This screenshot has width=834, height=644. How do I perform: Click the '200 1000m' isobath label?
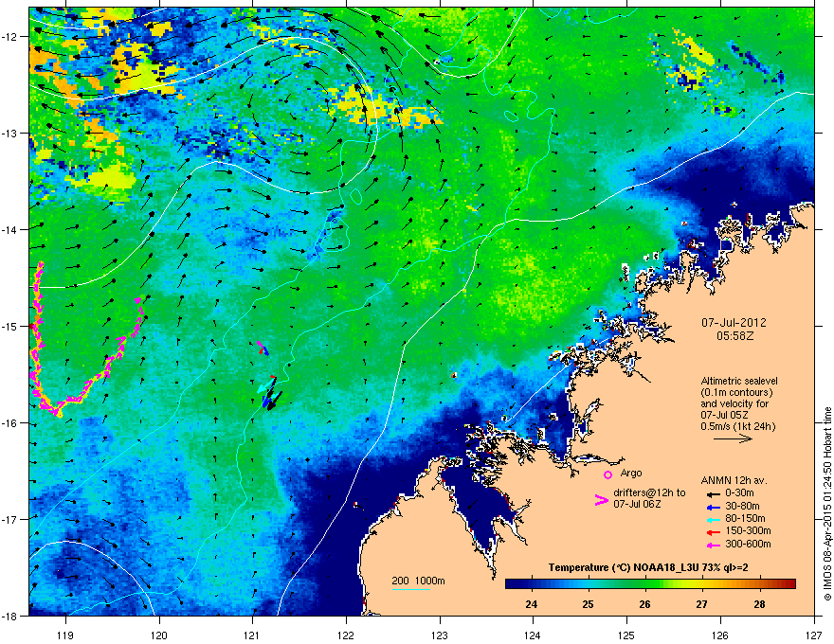[x=418, y=581]
